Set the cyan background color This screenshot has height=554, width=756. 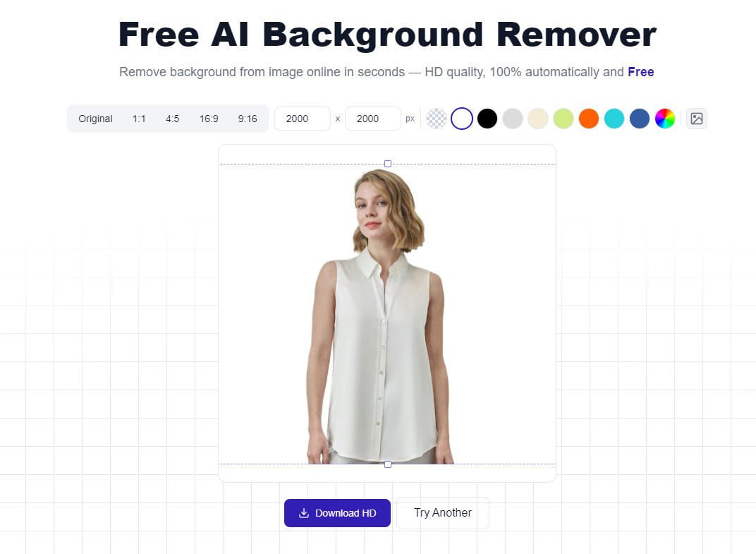click(x=614, y=119)
